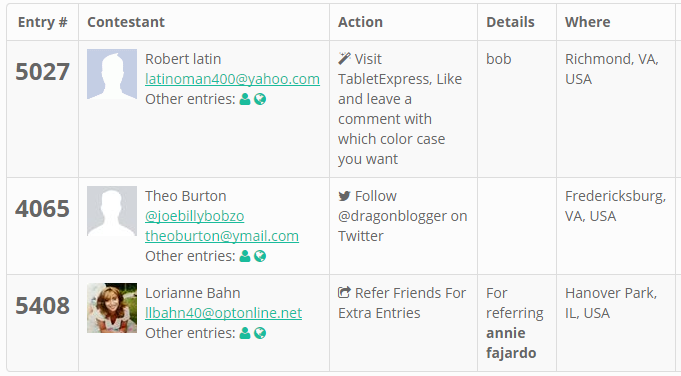Click Theo Burton's gray placeholder avatar
This screenshot has width=681, height=376.
pos(112,211)
